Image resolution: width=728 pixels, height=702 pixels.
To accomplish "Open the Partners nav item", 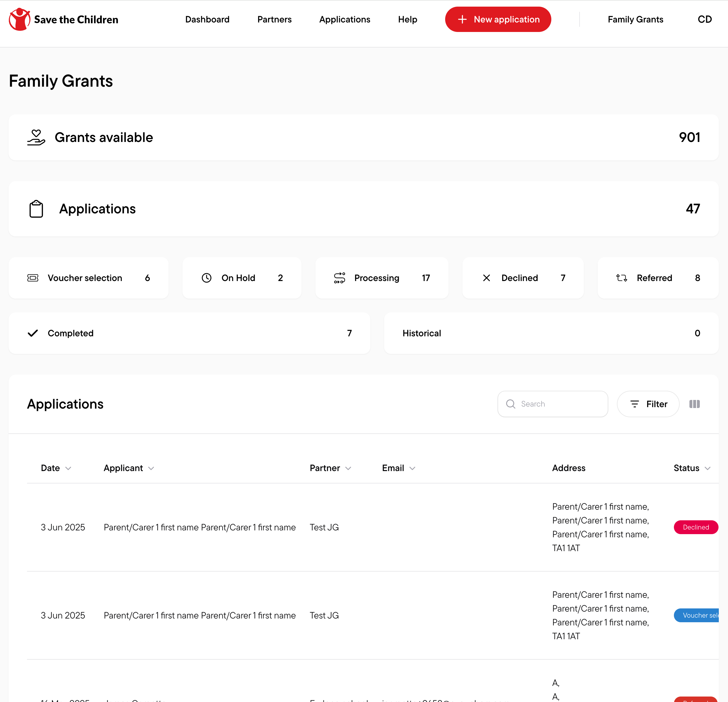I will coord(275,19).
